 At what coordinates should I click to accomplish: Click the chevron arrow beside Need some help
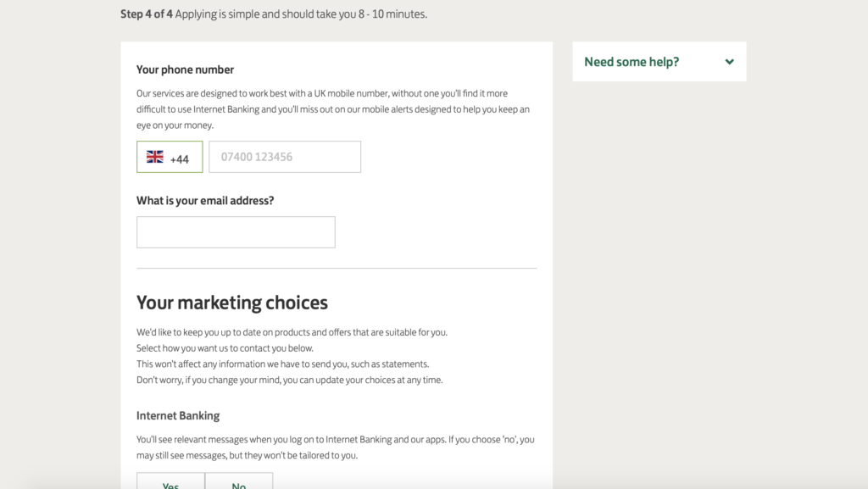(x=730, y=62)
